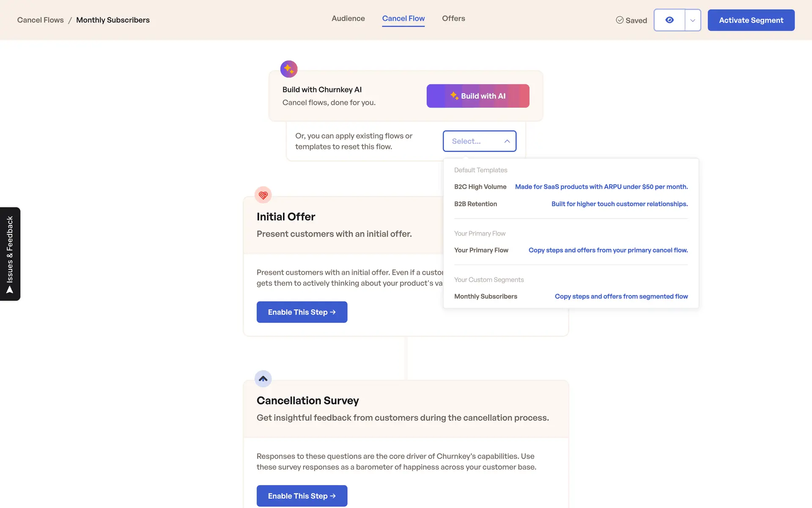Viewport: 812px width, 508px height.
Task: Click the Activate Segment button
Action: coord(751,20)
